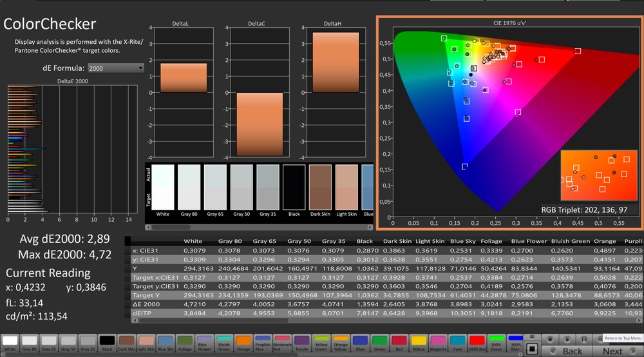Click the left arrow of comparison swatch scrollbar
644x357 pixels.
tap(148, 227)
